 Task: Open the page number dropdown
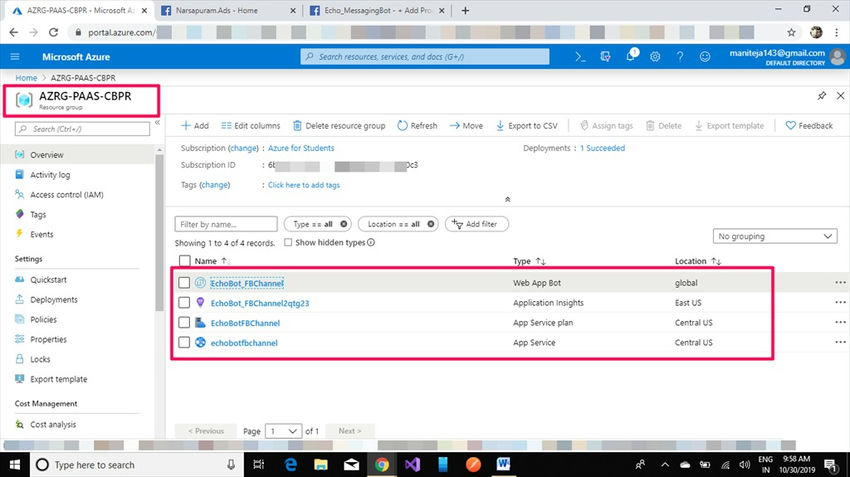pyautogui.click(x=284, y=431)
